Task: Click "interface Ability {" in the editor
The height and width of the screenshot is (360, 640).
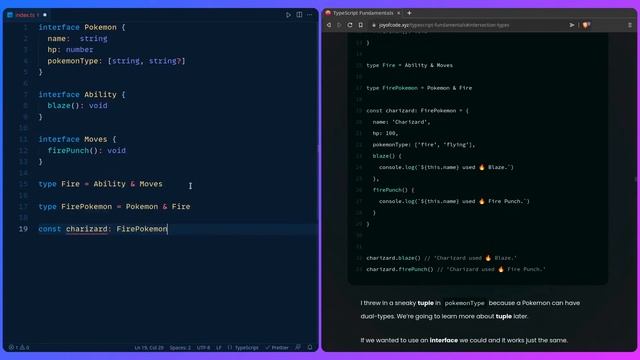Action: pos(82,95)
